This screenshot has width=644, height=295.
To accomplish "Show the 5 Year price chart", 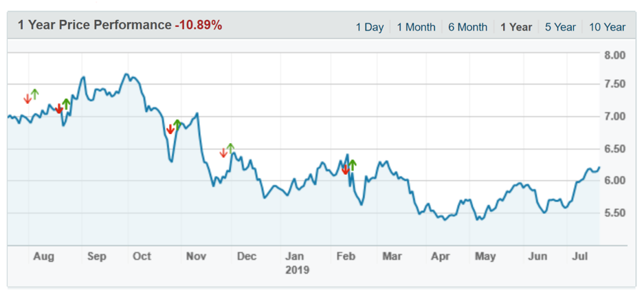I will click(x=560, y=28).
